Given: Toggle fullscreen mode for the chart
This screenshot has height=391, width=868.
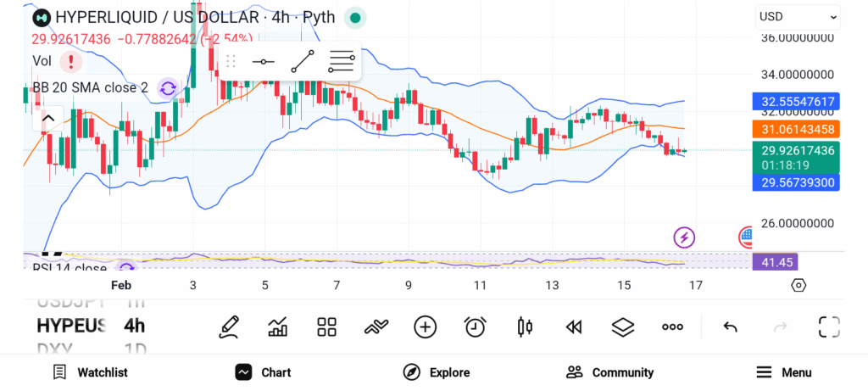Looking at the screenshot, I should pos(829,327).
